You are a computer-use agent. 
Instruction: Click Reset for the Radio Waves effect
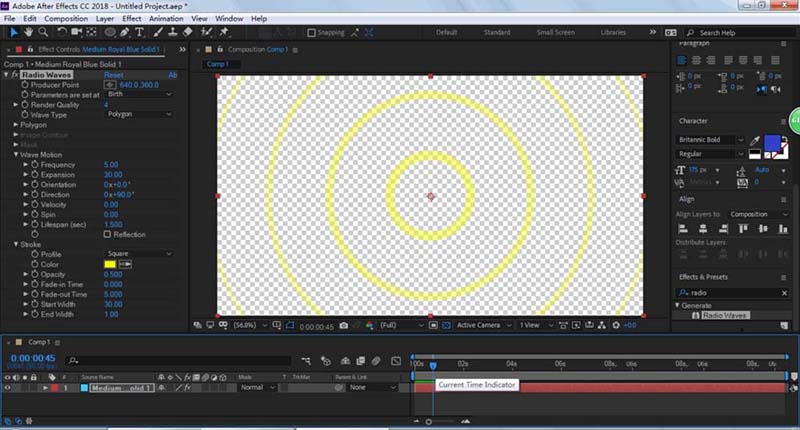click(x=113, y=75)
